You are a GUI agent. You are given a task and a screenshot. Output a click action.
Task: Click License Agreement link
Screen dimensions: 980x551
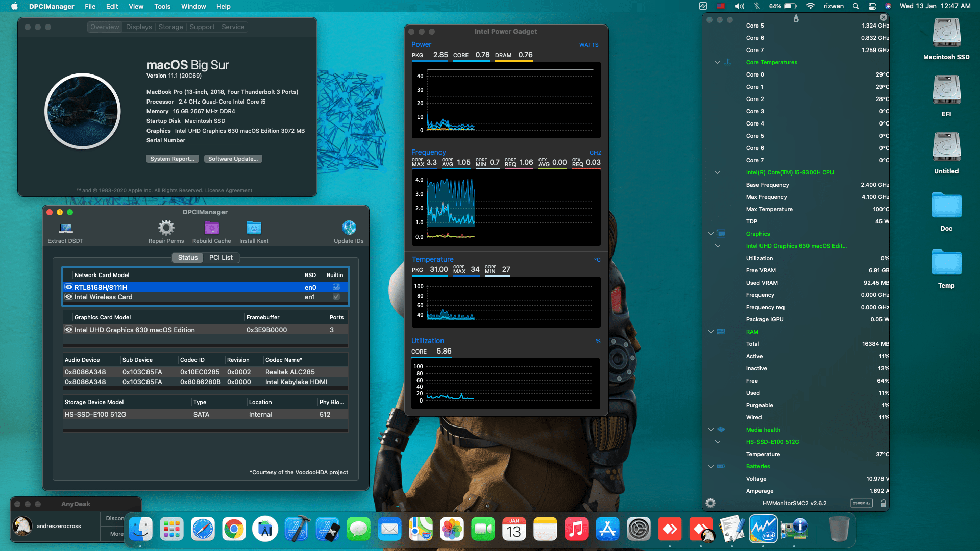tap(228, 190)
